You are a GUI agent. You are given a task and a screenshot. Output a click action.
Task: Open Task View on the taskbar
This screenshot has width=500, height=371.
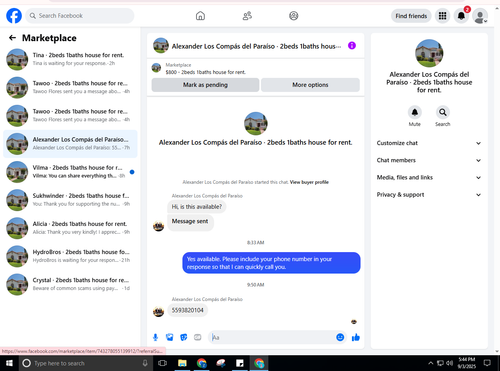(x=162, y=363)
